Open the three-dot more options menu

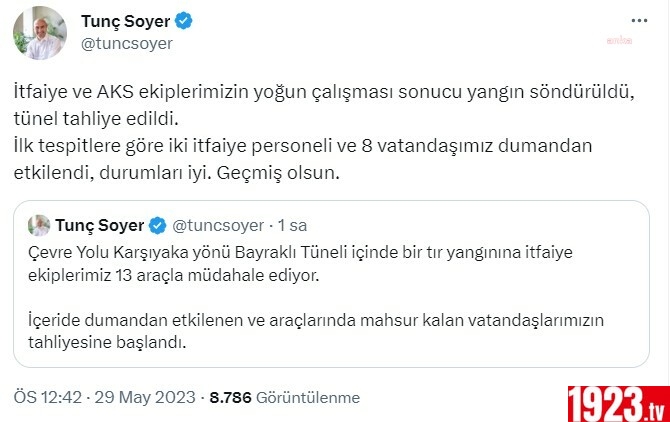pos(639,21)
